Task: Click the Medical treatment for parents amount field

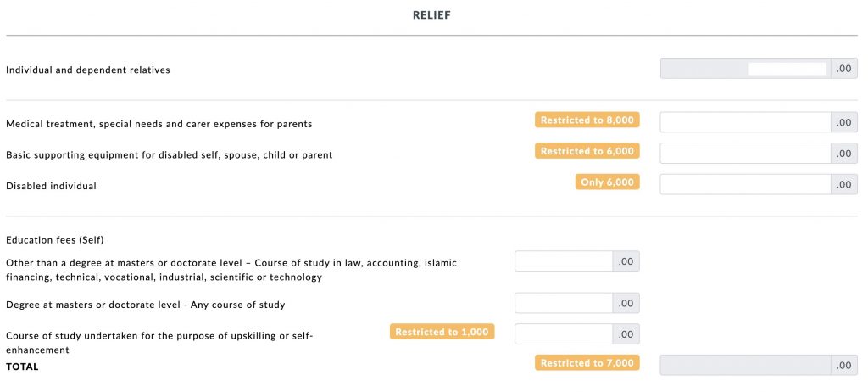Action: coord(746,122)
